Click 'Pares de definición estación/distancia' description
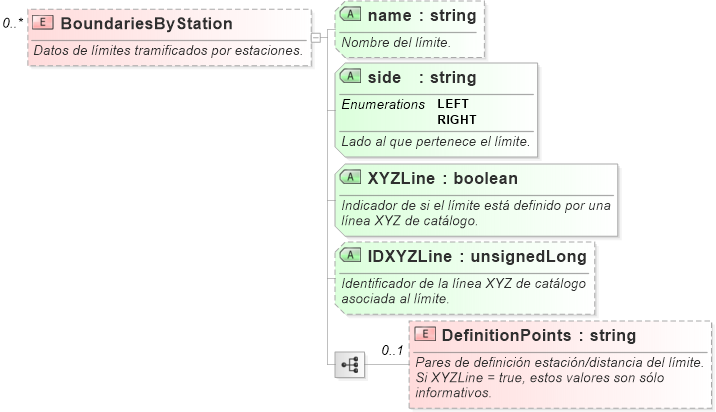This screenshot has height=412, width=716. click(x=560, y=377)
